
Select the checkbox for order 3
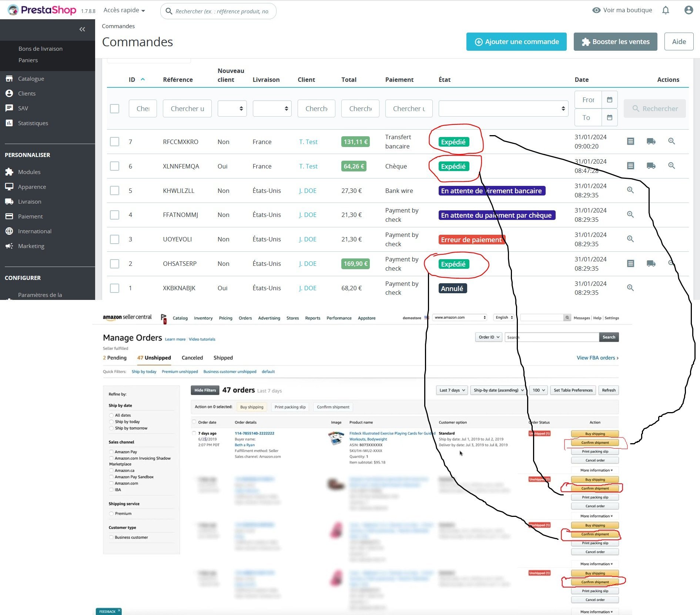(x=115, y=239)
